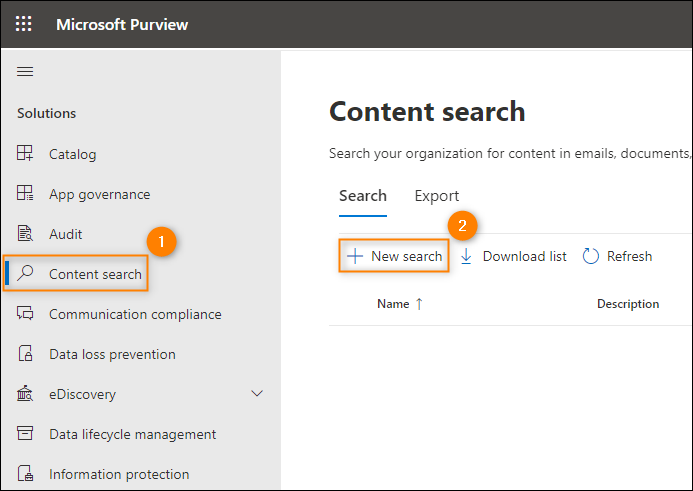693x491 pixels.
Task: Expand the eDiscovery chevron
Action: tap(257, 394)
